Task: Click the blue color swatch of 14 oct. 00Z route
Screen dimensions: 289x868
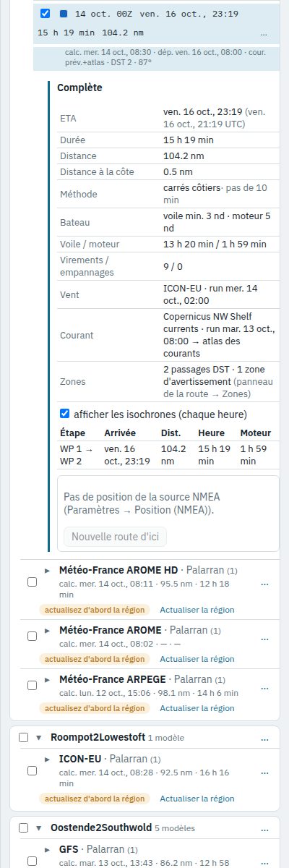Action: tap(63, 14)
